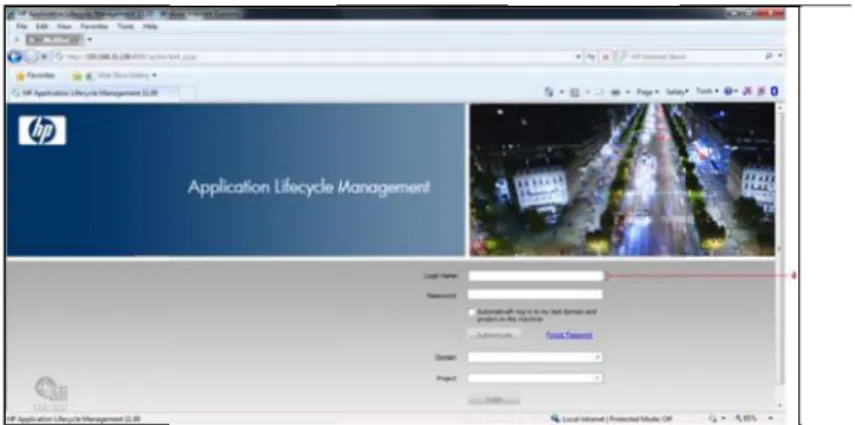Click the Login Name input field
Viewport: 855px width, 425px height.
[x=535, y=276]
